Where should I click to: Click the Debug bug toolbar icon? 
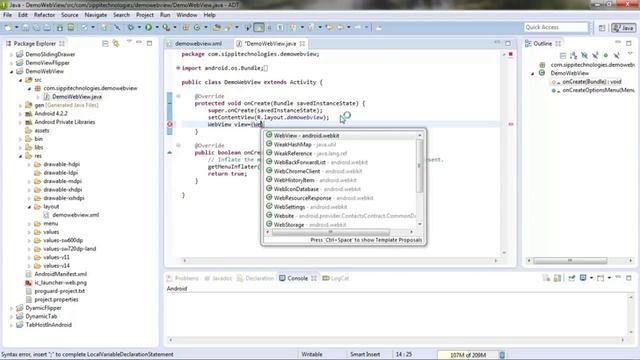click(x=131, y=27)
